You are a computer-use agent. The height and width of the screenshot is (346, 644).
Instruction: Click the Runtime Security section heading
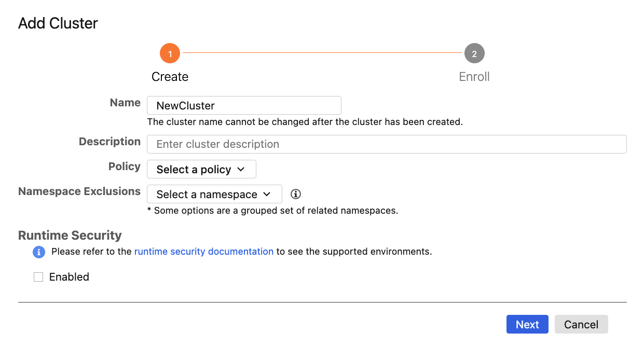click(x=70, y=236)
